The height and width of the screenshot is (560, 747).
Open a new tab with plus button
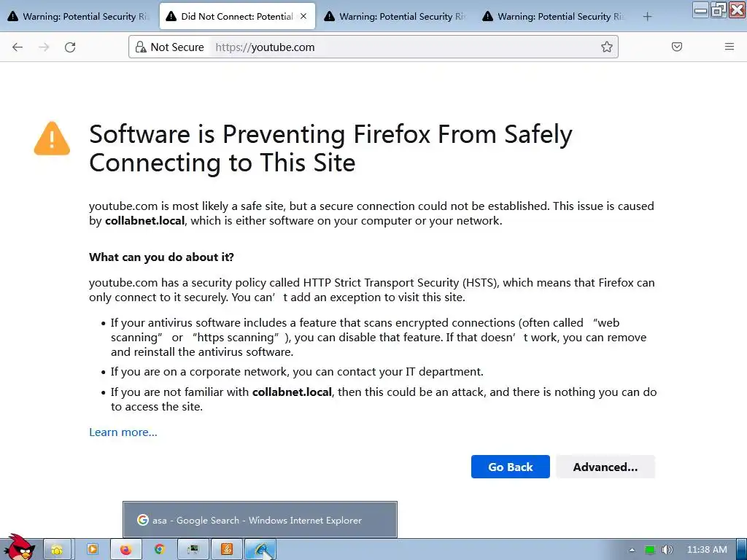(647, 17)
